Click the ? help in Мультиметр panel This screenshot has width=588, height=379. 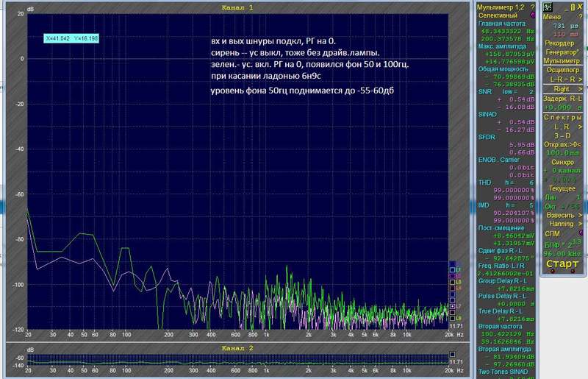pyautogui.click(x=532, y=7)
